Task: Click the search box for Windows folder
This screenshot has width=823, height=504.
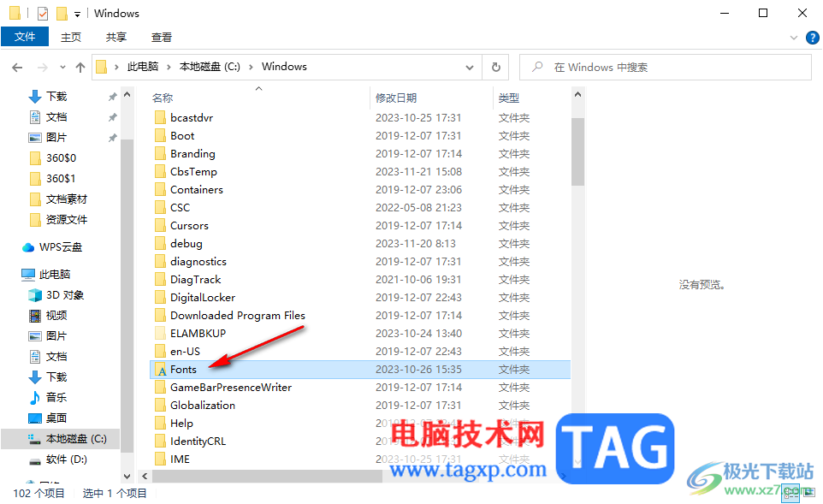Action: [x=665, y=68]
